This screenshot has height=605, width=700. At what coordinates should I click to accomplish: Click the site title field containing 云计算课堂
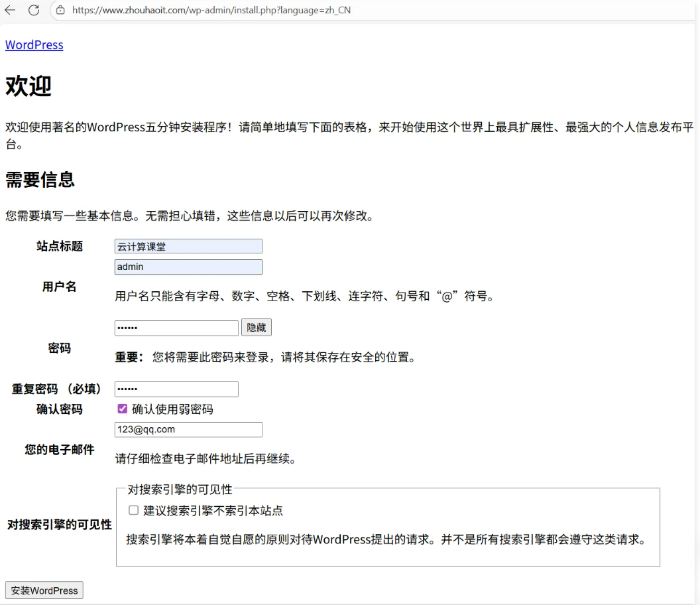point(188,246)
